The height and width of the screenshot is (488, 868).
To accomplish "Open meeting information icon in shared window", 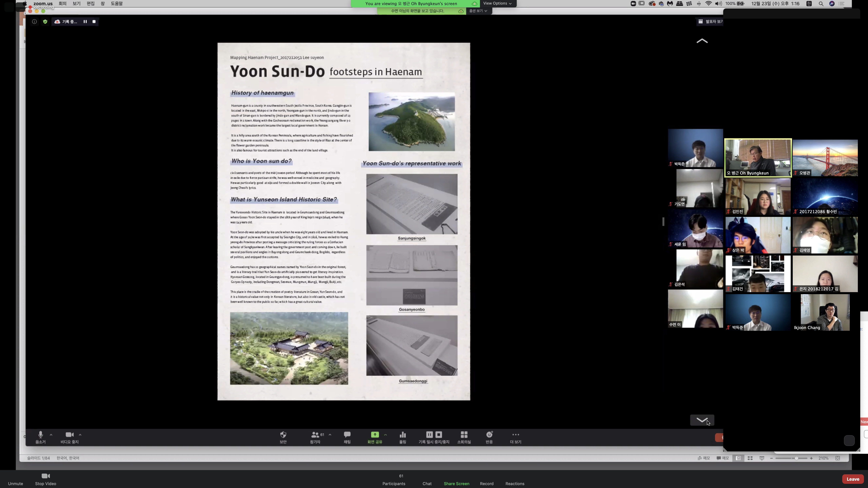I will 34,22.
